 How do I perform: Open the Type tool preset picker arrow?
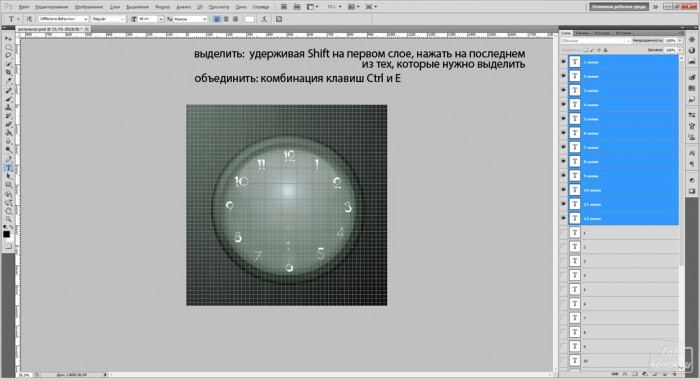[x=18, y=19]
